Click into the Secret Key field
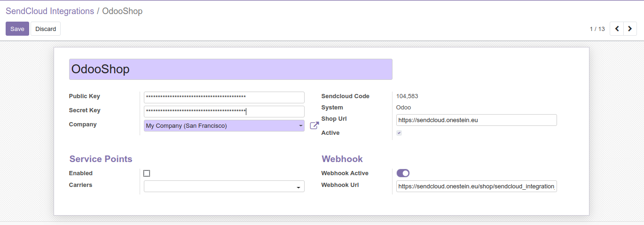The image size is (644, 225). [x=224, y=111]
